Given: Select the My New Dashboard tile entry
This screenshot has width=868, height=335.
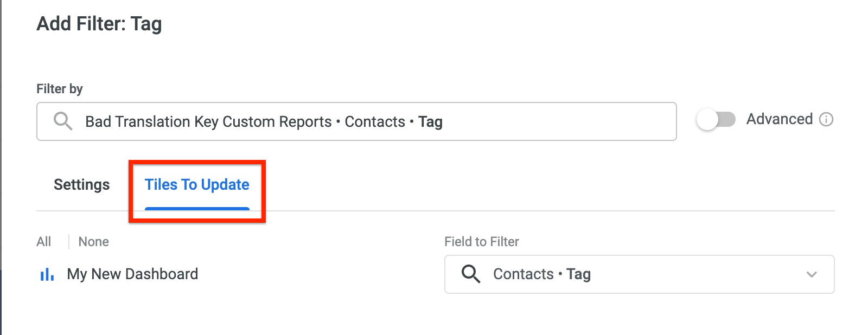Looking at the screenshot, I should tap(132, 274).
